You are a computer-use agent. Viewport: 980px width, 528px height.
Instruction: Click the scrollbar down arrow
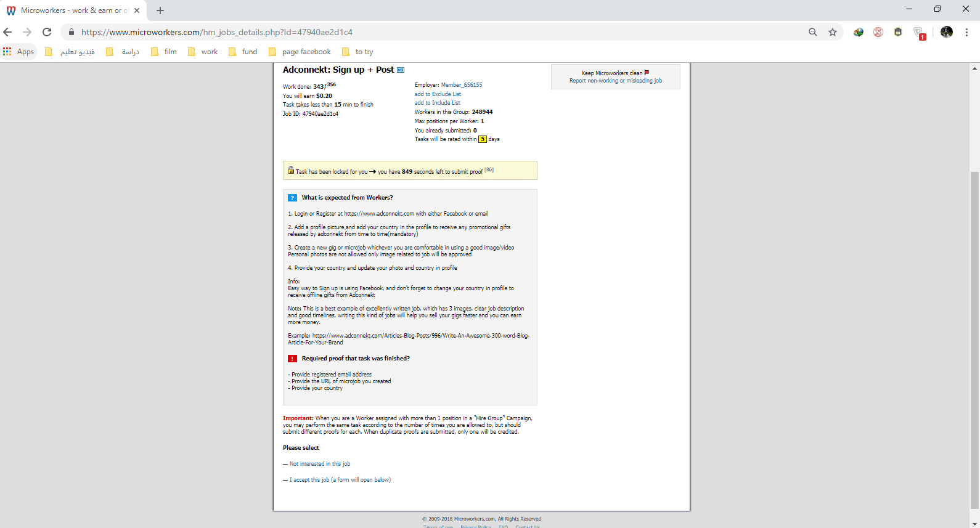click(974, 523)
